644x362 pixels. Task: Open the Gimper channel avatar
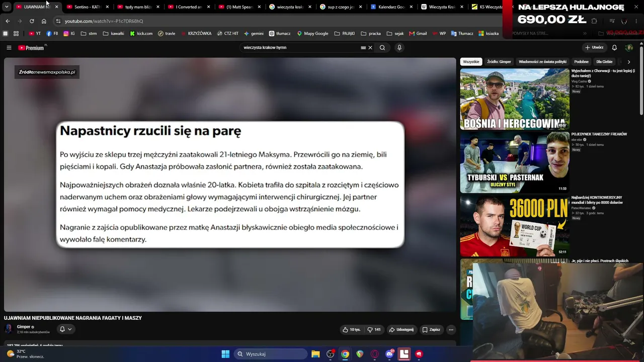point(9,329)
